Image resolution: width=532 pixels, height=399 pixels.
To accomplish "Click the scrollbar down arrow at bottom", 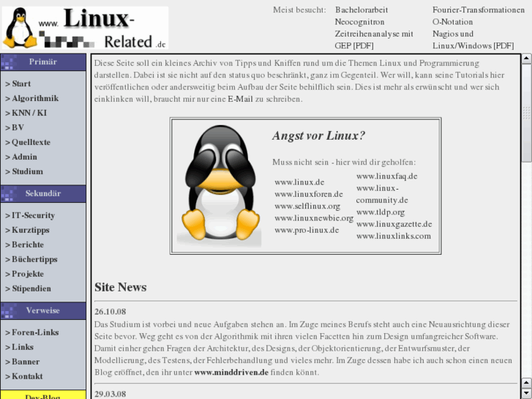I will tap(526, 394).
